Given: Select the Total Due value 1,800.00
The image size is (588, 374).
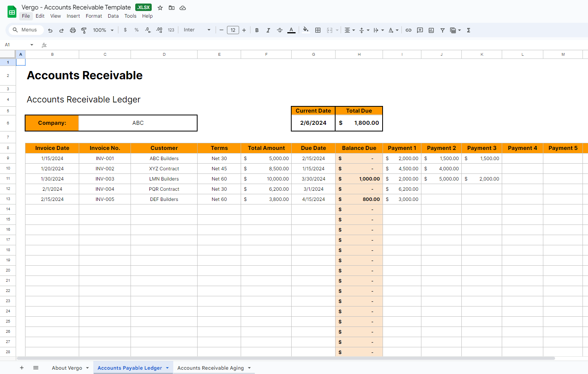Looking at the screenshot, I should click(x=359, y=123).
